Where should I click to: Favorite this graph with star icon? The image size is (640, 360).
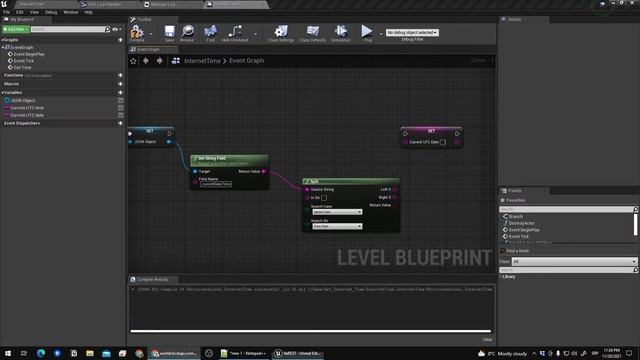pyautogui.click(x=133, y=61)
